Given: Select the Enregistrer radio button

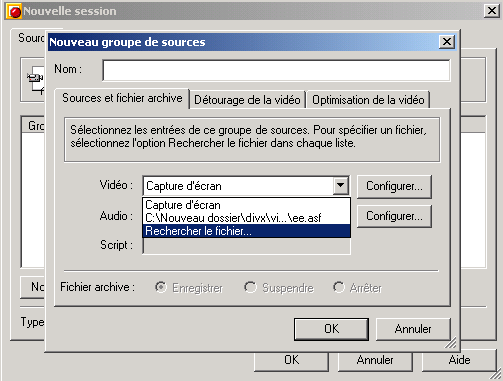Looking at the screenshot, I should 161,287.
